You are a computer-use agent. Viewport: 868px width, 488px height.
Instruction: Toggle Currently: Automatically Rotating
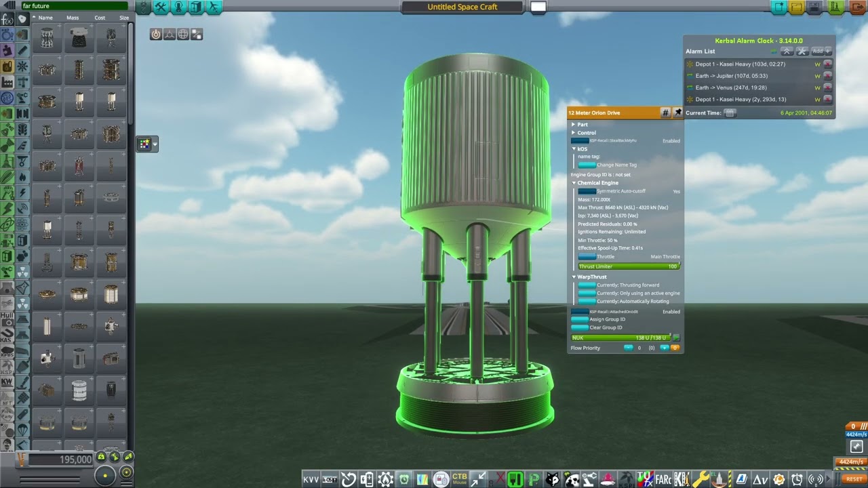(x=587, y=302)
